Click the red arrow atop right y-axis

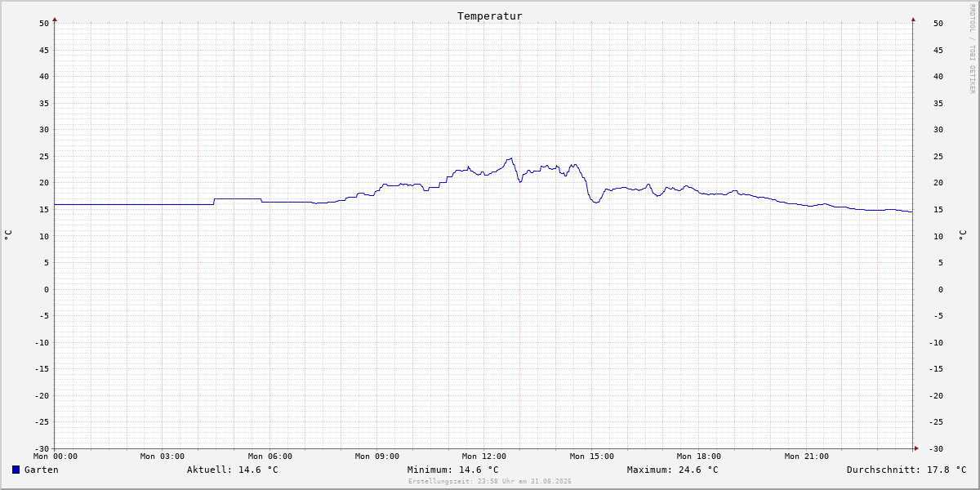pos(913,19)
